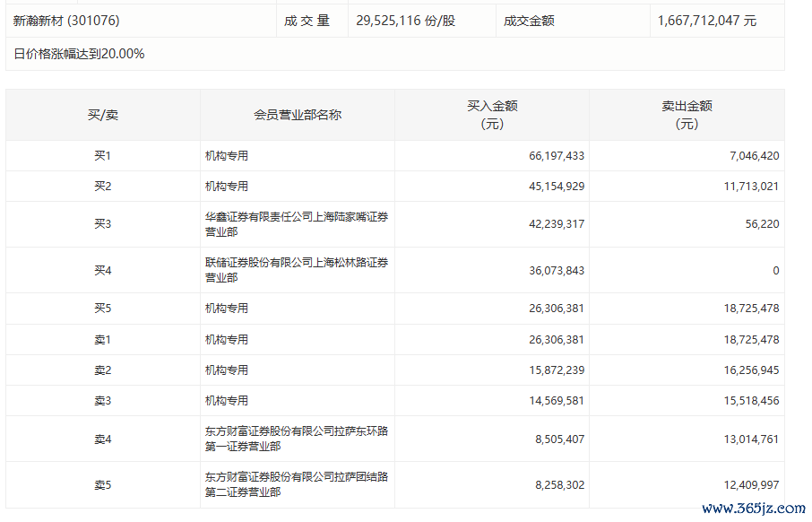Click buy amount 15,872,239
This screenshot has height=522, width=812.
pos(557,370)
